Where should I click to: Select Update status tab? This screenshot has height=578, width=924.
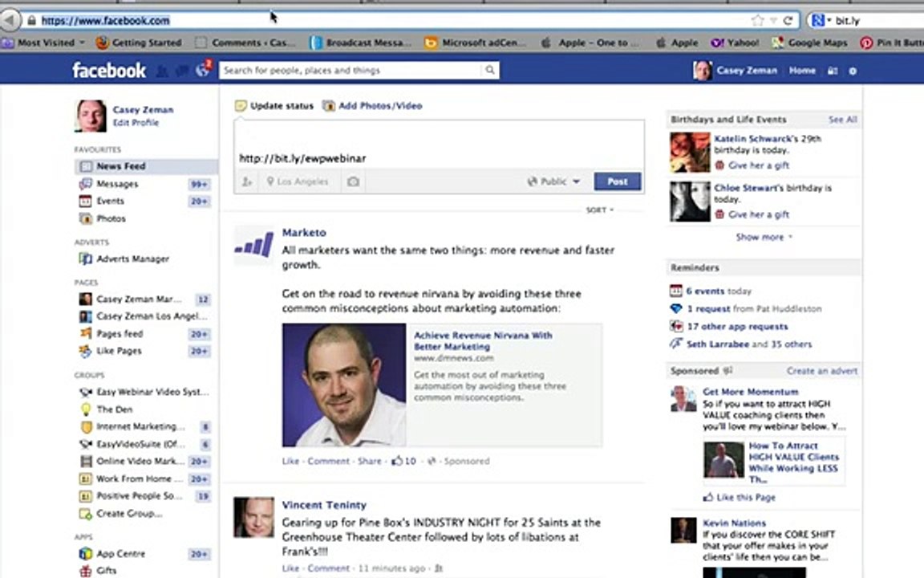click(x=274, y=106)
